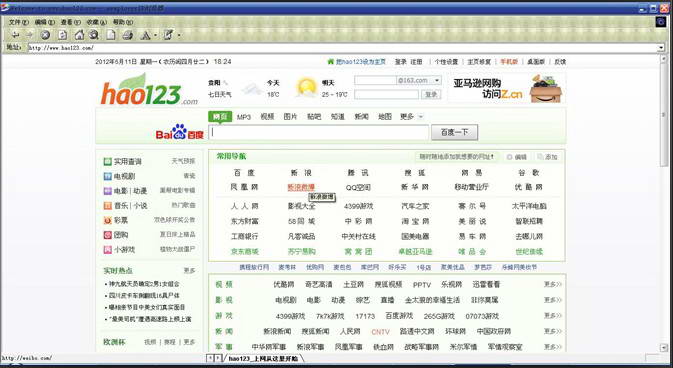Open the QQ空间 link
The image size is (673, 368).
(358, 188)
